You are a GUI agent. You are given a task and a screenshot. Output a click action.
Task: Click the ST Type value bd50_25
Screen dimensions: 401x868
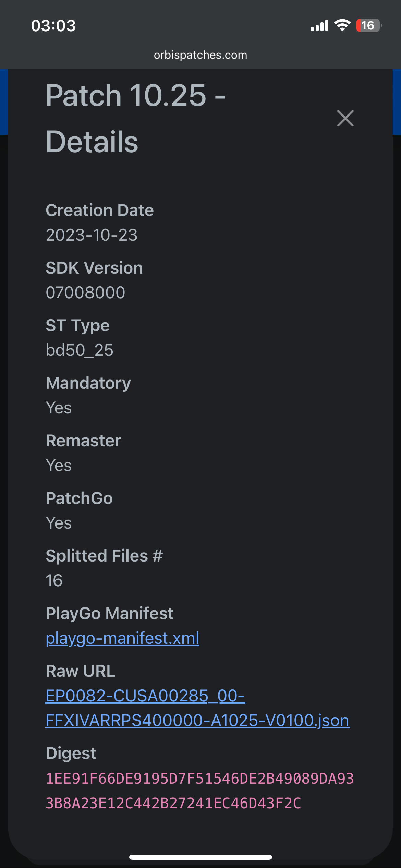79,350
